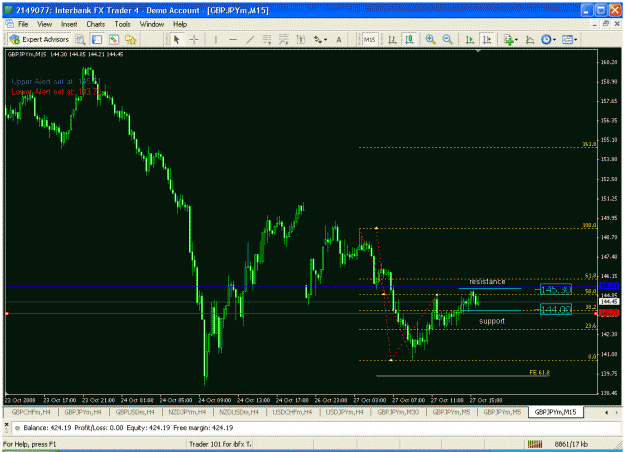625x452 pixels.
Task: Click the 8861/17 kb traffic indicator
Action: click(571, 444)
